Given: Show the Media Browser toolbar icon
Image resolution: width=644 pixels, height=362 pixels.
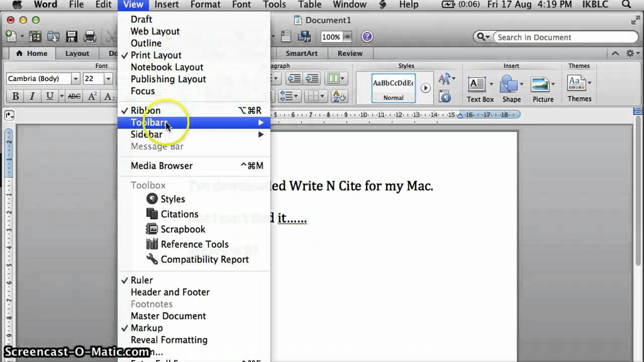Looking at the screenshot, I should (x=304, y=36).
